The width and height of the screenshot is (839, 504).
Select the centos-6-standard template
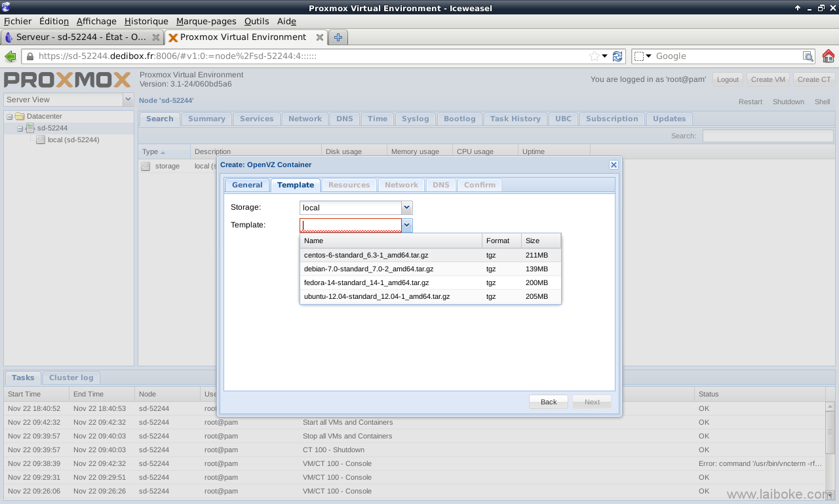(431, 255)
